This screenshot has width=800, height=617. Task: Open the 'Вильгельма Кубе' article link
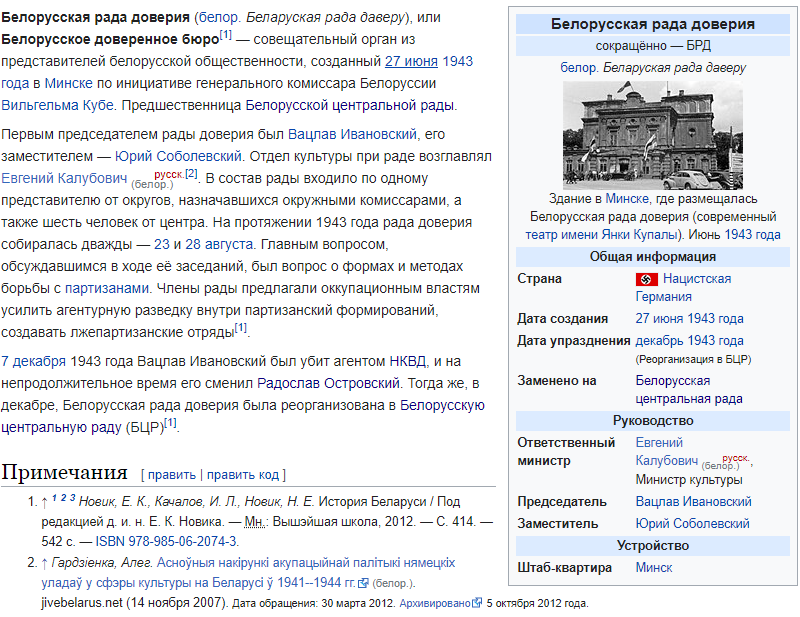point(57,105)
